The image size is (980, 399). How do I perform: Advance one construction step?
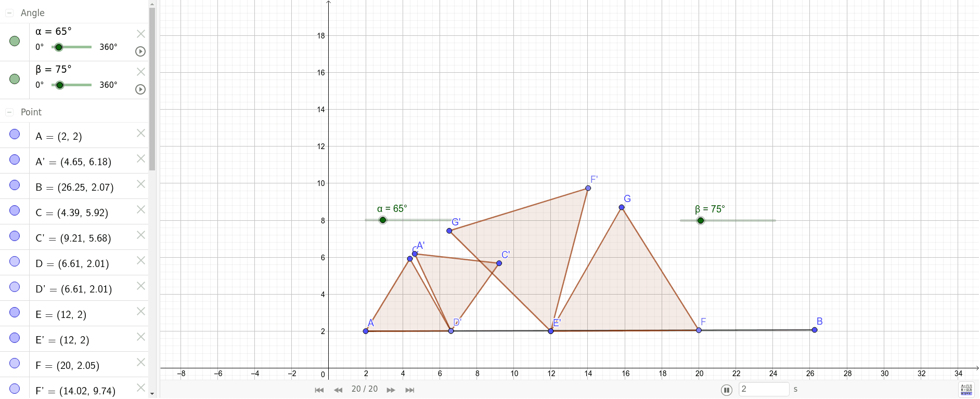(391, 390)
